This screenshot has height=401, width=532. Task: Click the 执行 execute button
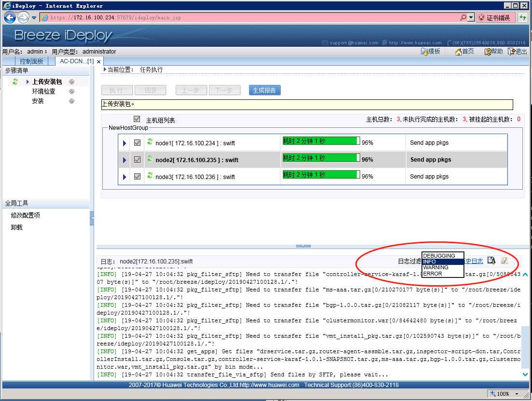tap(117, 90)
